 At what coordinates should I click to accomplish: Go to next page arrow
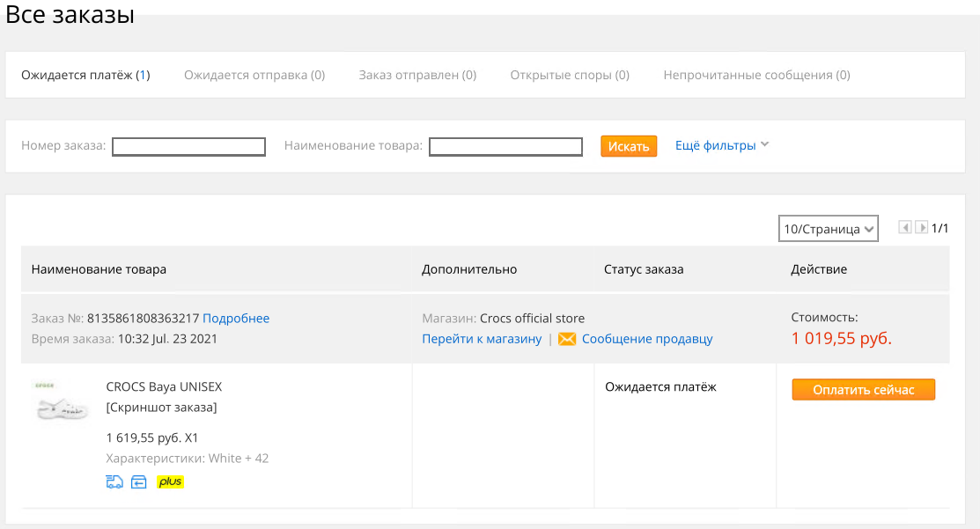[x=921, y=227]
